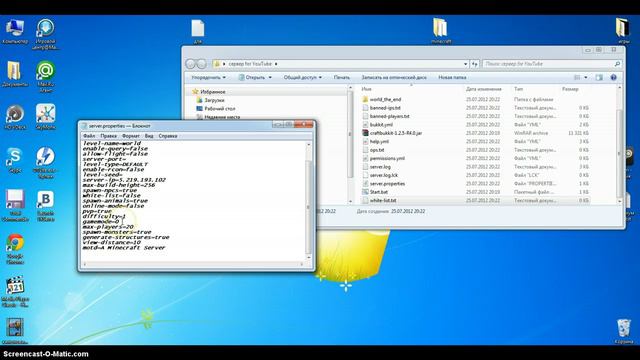Select white-list.txt file
This screenshot has width=640, height=360.
coord(383,200)
